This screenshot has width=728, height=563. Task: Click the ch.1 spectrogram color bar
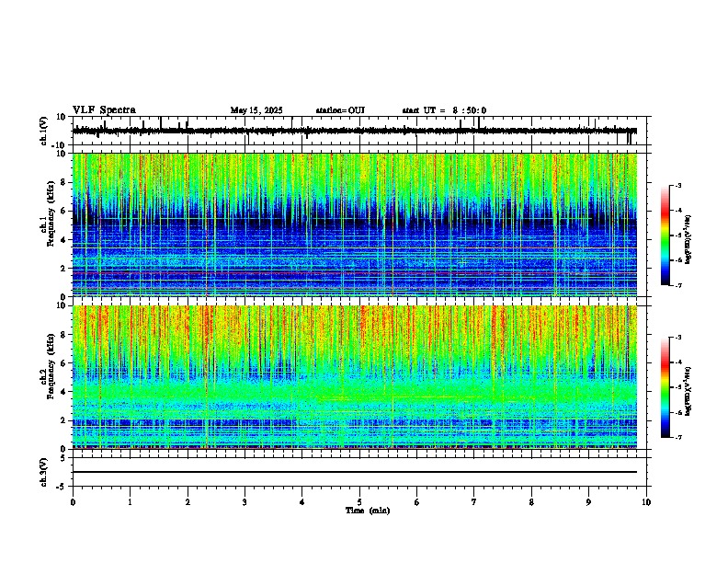point(665,236)
